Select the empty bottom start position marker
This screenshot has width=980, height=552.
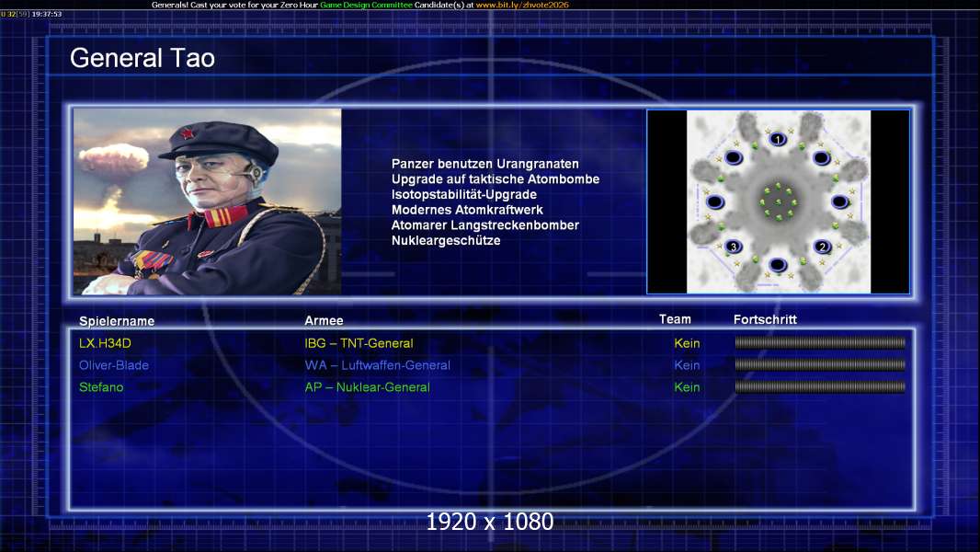tap(778, 265)
